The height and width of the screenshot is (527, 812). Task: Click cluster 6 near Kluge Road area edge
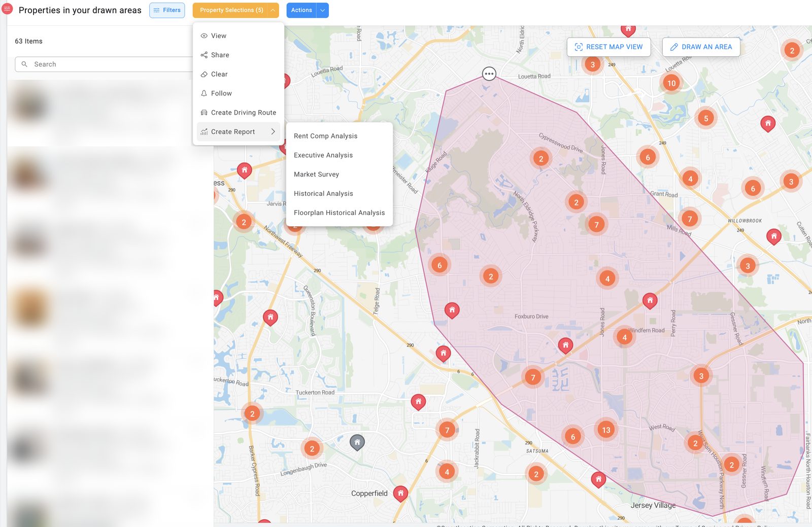coord(439,265)
